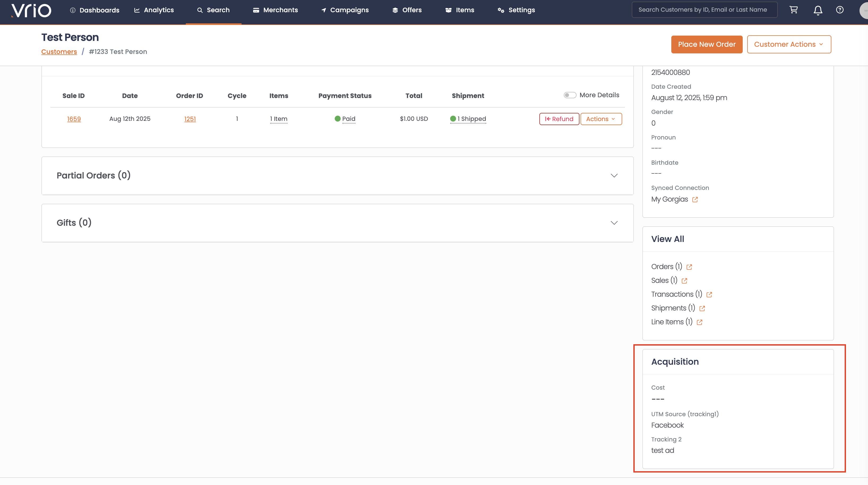Expand the Partial Orders section
This screenshot has height=485, width=868.
pyautogui.click(x=614, y=176)
